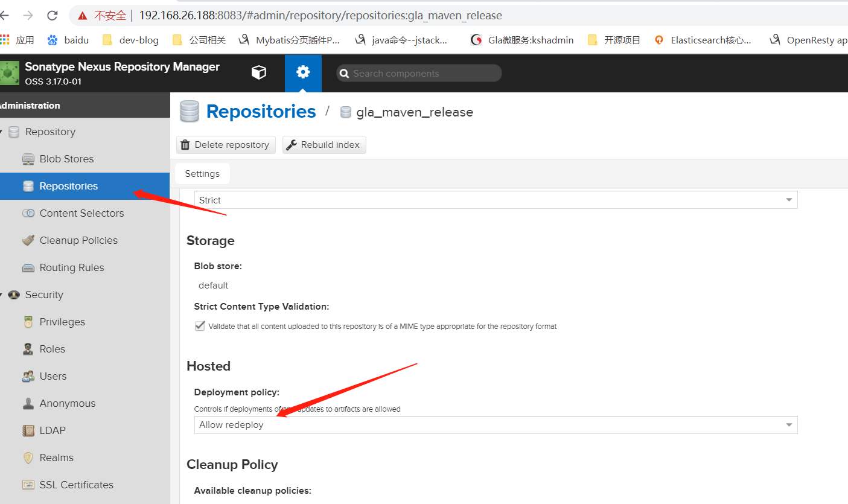
Task: Click the Search components input field
Action: click(419, 73)
